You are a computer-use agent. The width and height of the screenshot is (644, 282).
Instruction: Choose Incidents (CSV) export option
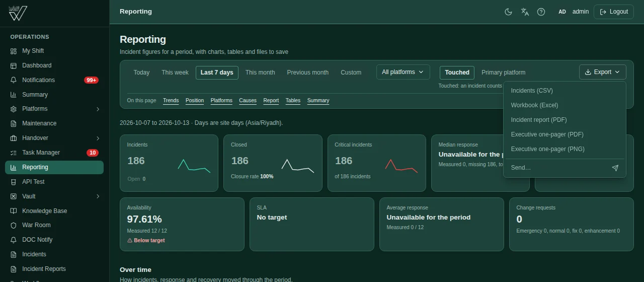[x=565, y=91]
